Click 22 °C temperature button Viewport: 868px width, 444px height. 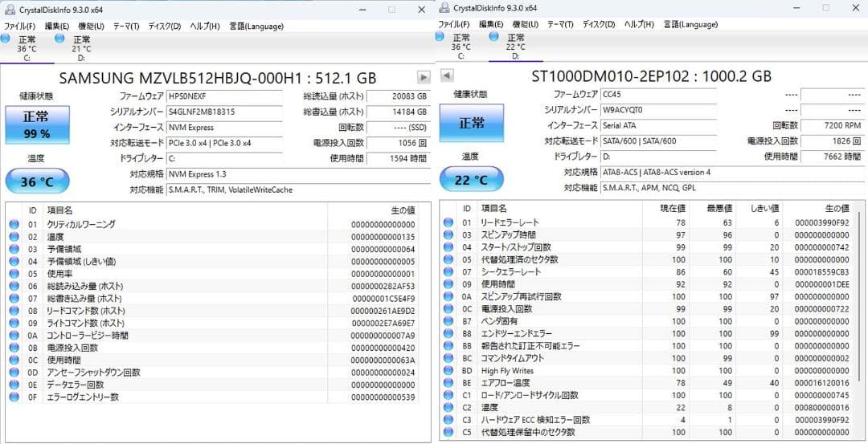pyautogui.click(x=472, y=179)
